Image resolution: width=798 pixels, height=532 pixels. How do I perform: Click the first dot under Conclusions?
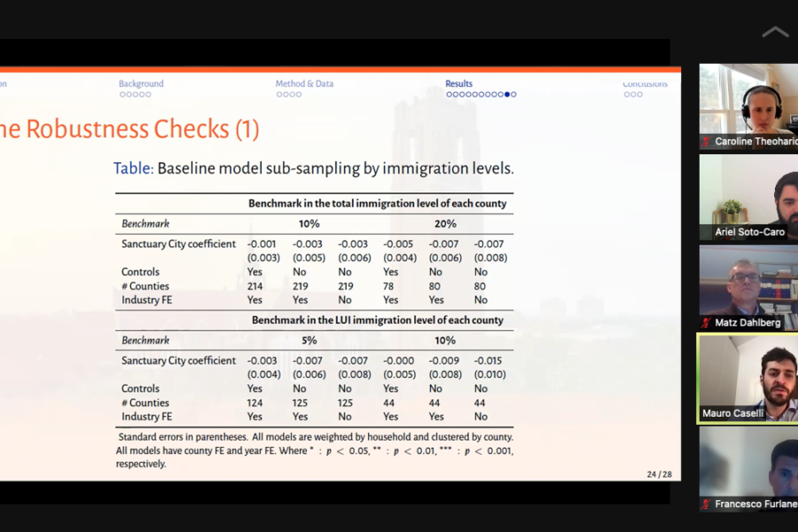[x=627, y=94]
